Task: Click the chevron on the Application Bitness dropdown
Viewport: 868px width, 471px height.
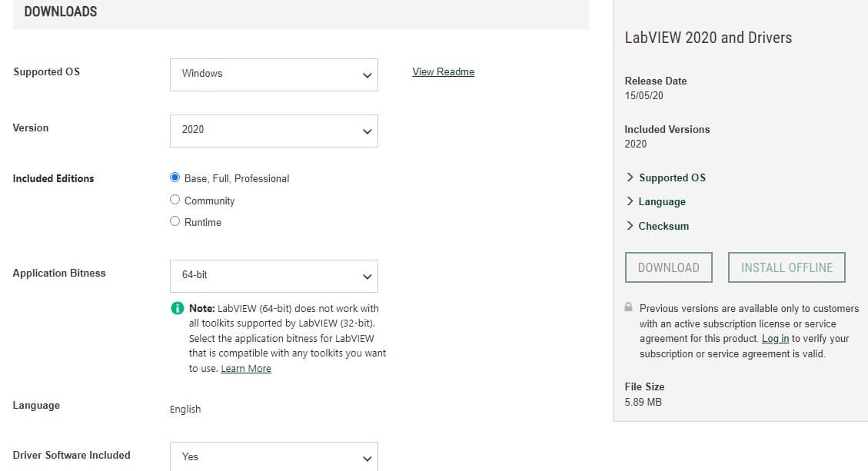Action: [x=367, y=276]
